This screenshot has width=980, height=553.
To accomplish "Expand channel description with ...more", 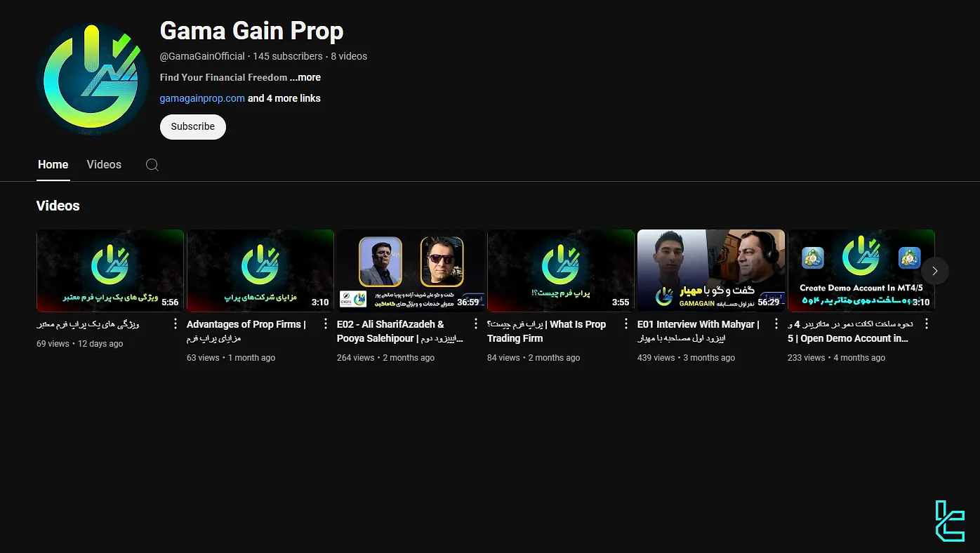I will point(305,77).
